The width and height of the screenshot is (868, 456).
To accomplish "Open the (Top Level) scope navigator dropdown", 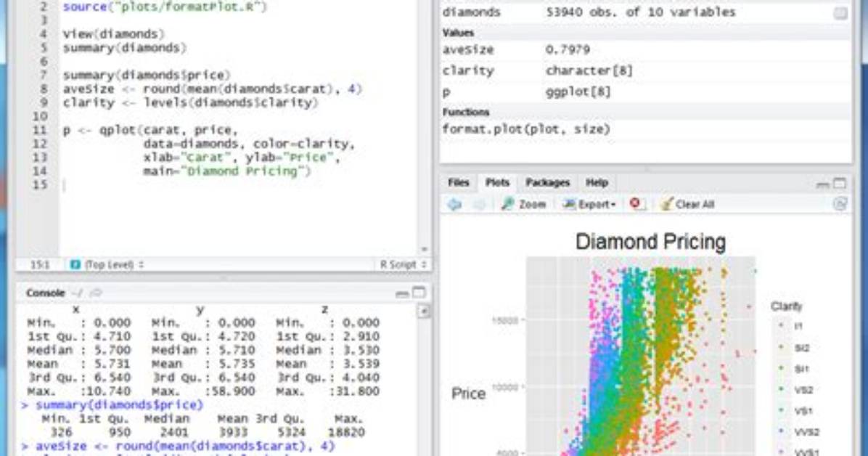I will click(x=114, y=265).
